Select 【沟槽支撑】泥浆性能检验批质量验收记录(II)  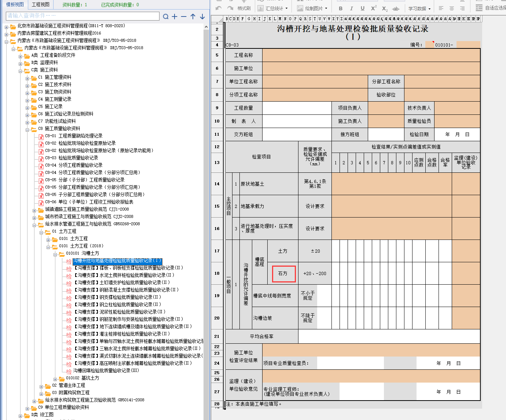120,312
